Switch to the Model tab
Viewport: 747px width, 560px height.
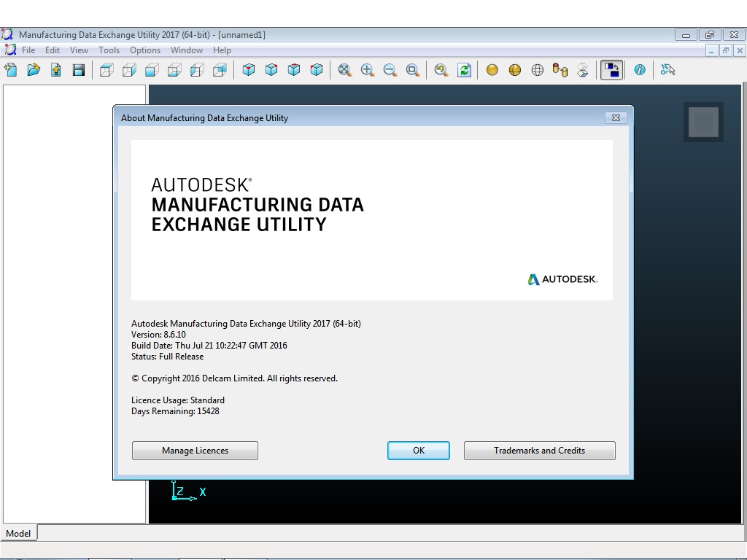(x=18, y=533)
